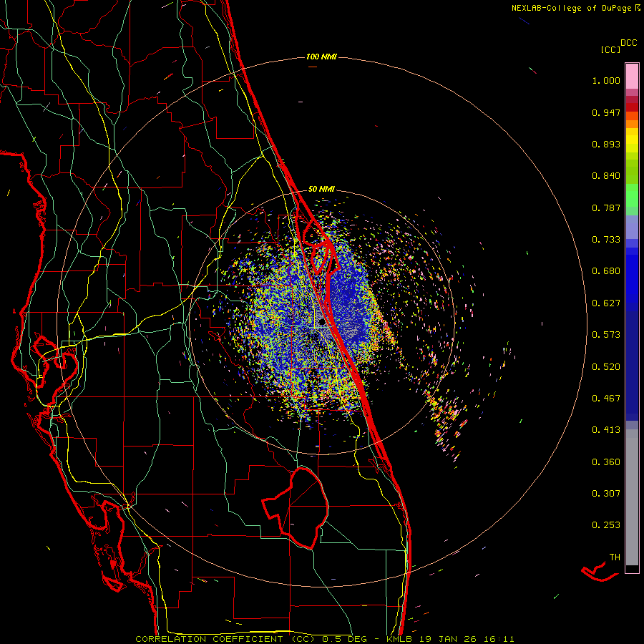The image size is (644, 644).
Task: Click the 0.573 legend value
Action: pos(606,335)
